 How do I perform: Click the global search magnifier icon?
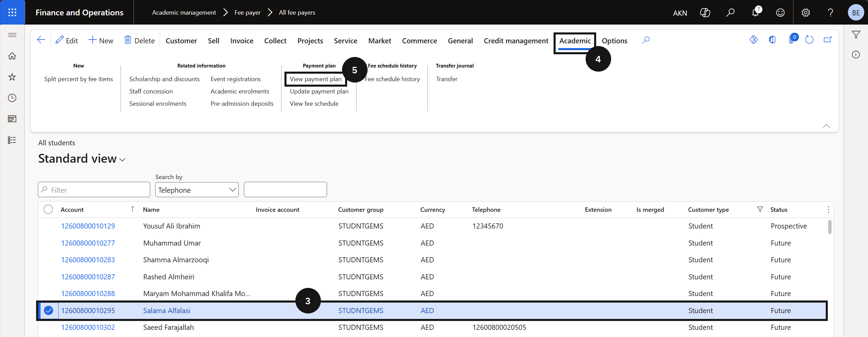point(730,13)
